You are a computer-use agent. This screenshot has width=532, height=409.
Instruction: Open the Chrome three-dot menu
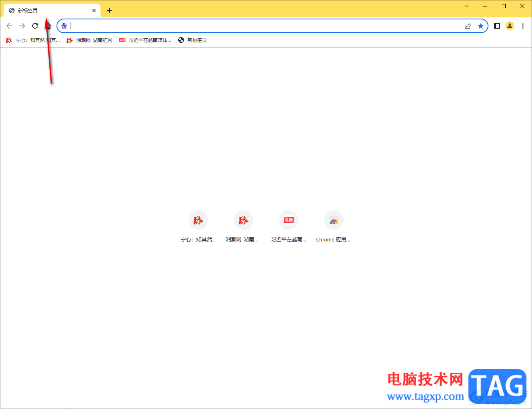[x=523, y=26]
